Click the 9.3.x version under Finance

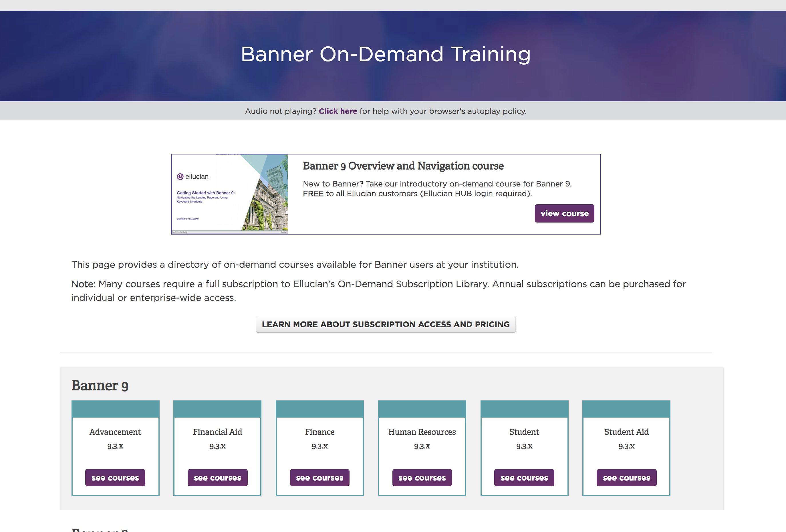click(319, 446)
